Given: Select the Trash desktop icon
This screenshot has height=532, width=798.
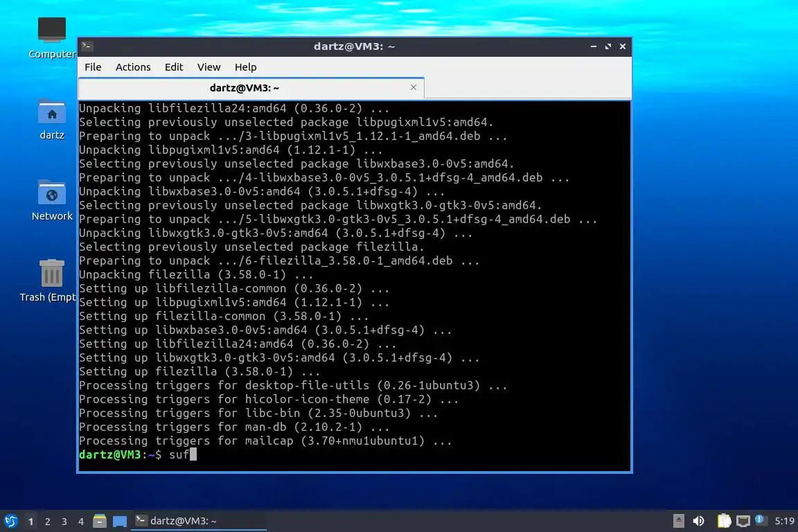Looking at the screenshot, I should tap(48, 281).
